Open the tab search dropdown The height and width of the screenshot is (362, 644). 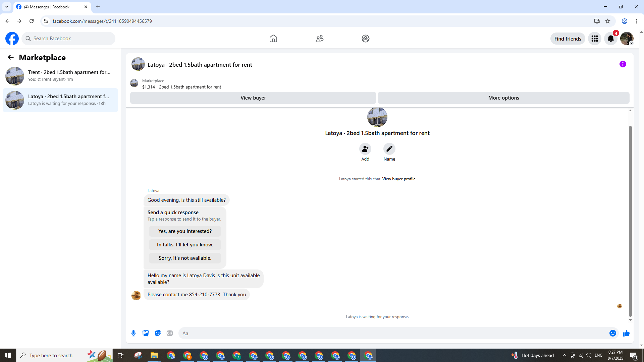(x=6, y=7)
